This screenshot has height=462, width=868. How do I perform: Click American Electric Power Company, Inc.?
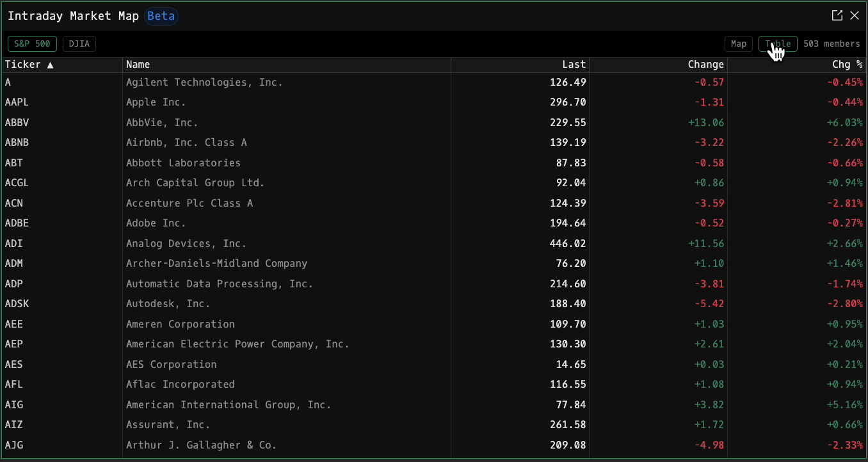(x=237, y=344)
